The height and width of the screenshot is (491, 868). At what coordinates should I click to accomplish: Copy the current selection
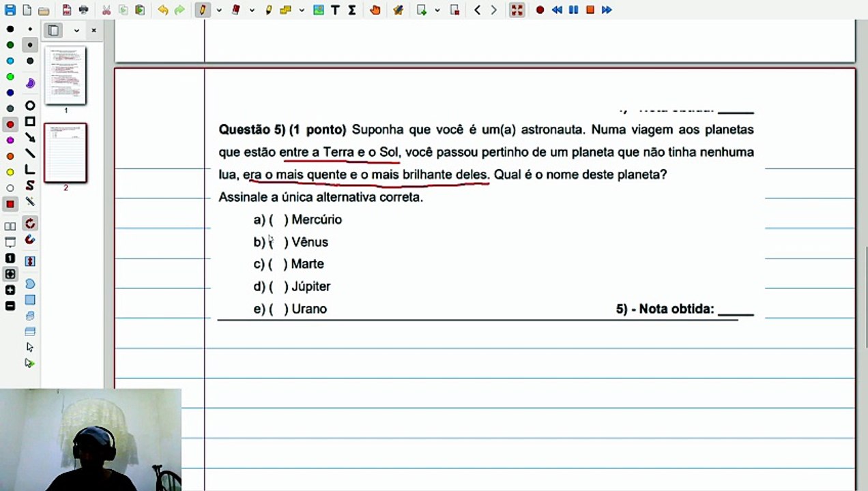123,10
